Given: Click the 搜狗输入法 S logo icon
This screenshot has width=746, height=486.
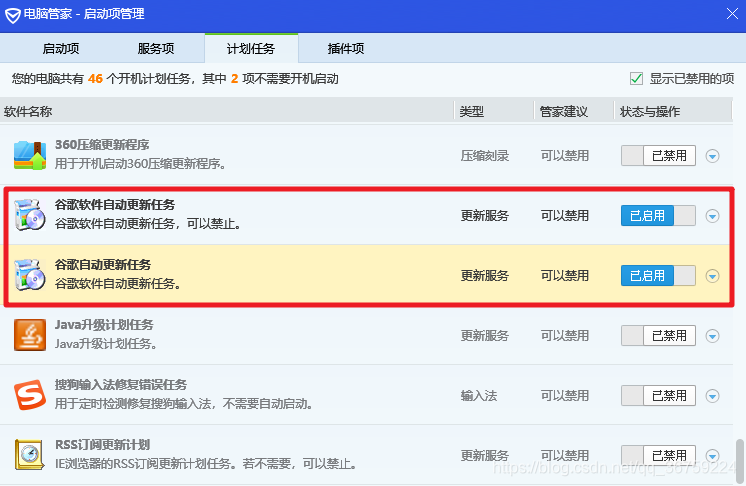Looking at the screenshot, I should click(30, 395).
